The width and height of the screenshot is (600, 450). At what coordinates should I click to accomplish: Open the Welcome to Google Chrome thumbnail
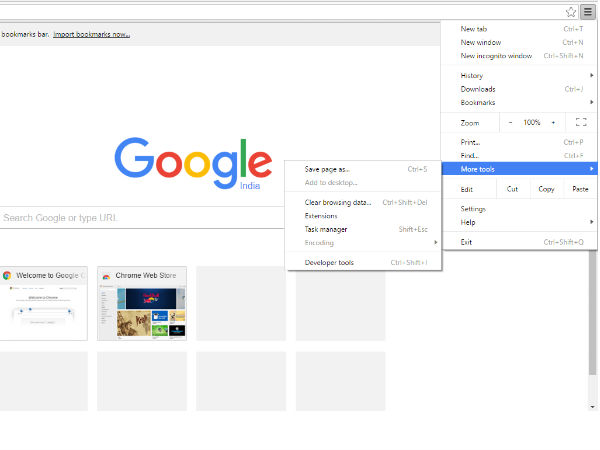(x=43, y=304)
